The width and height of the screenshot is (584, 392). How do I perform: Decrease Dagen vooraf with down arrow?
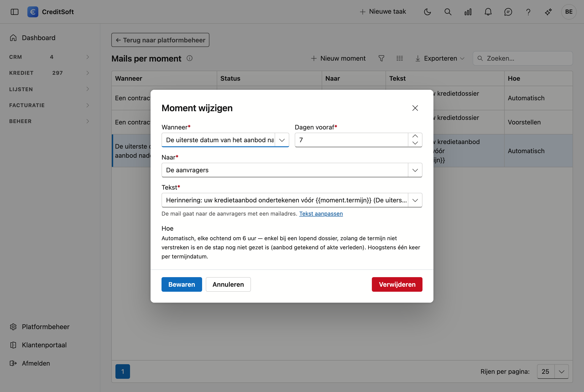[x=415, y=143]
